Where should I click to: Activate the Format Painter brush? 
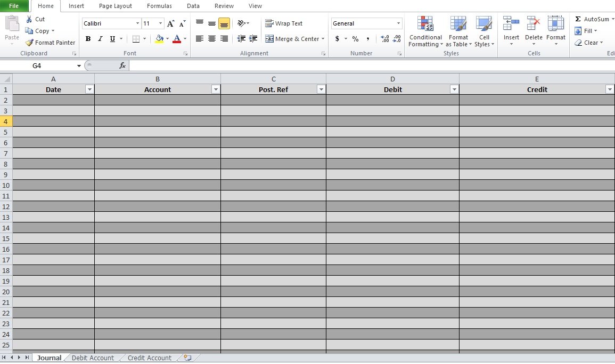click(29, 43)
